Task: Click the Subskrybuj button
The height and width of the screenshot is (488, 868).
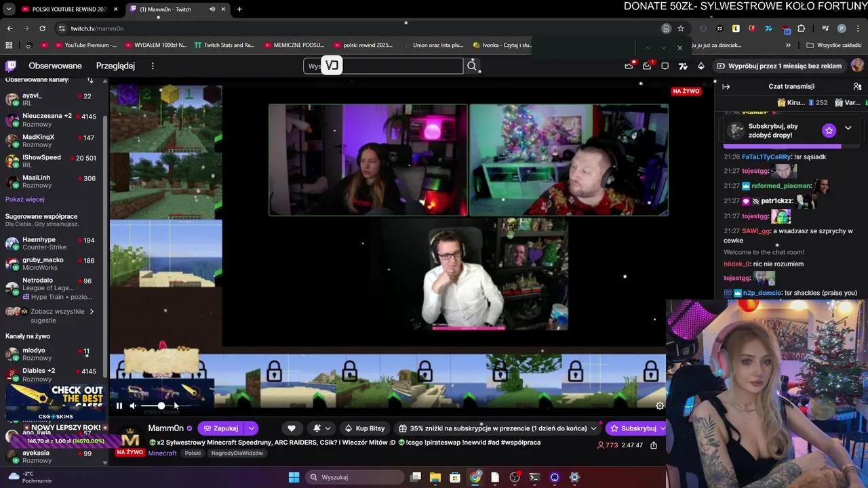Action: (x=633, y=428)
